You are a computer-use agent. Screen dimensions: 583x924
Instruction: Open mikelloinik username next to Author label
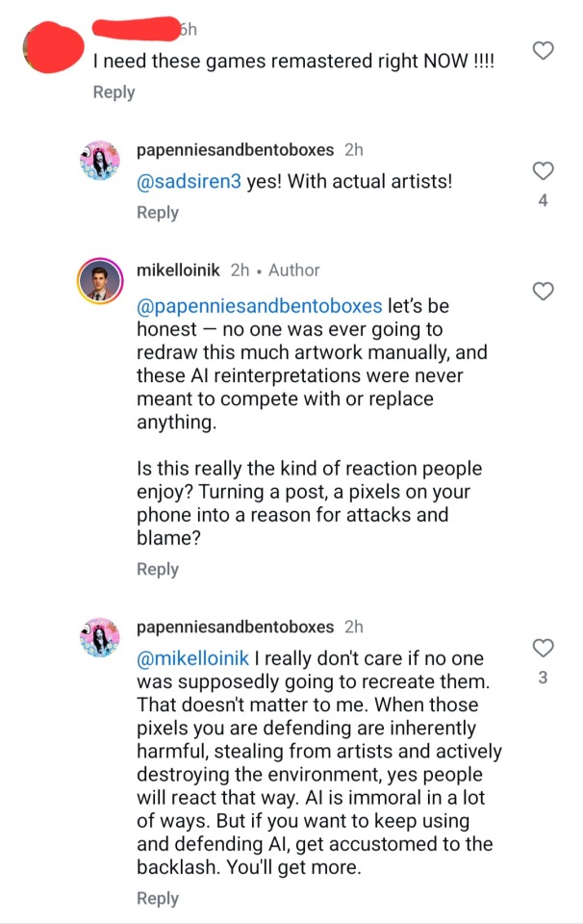click(180, 270)
